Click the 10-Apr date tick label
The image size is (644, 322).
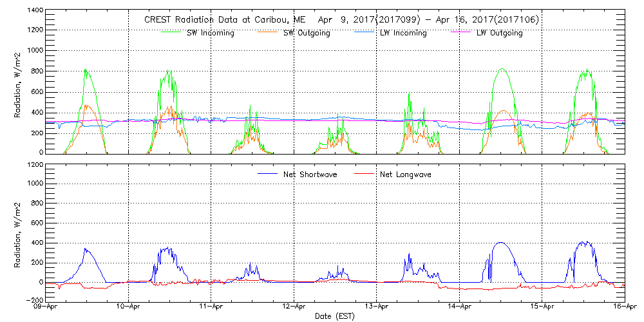[x=129, y=307]
